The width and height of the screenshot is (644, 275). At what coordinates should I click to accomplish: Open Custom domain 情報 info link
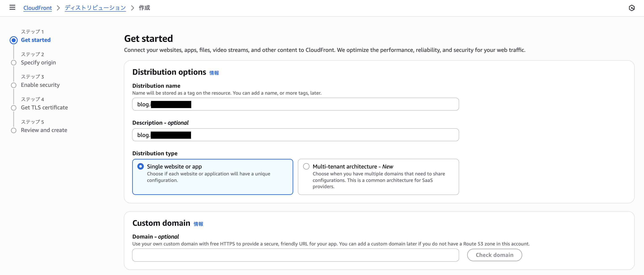pos(198,224)
